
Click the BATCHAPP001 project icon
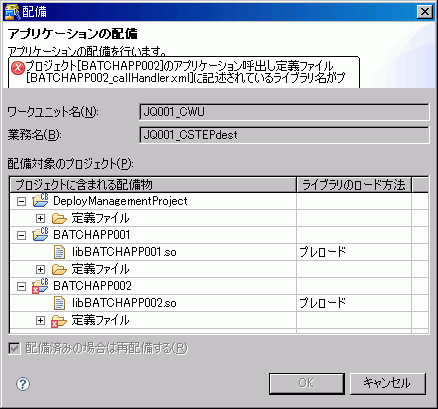pyautogui.click(x=40, y=234)
